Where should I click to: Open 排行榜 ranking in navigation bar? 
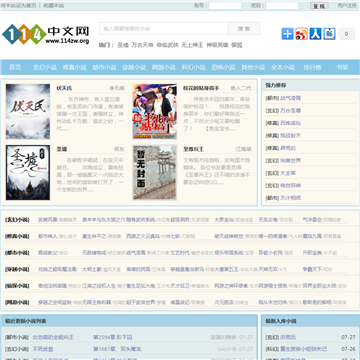[312, 67]
